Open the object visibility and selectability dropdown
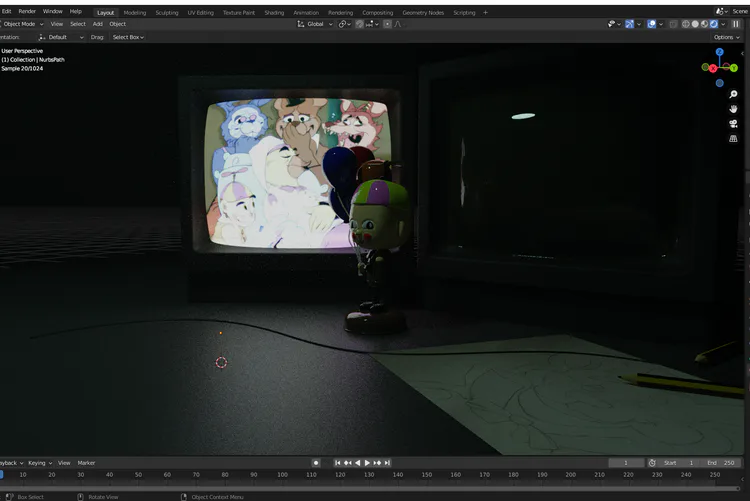This screenshot has width=750, height=501. 614,24
